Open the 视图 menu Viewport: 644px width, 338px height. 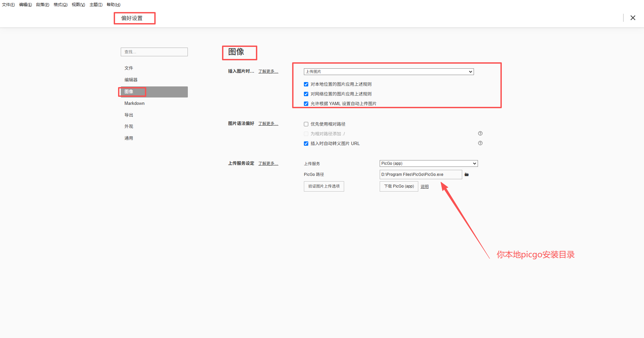click(78, 5)
